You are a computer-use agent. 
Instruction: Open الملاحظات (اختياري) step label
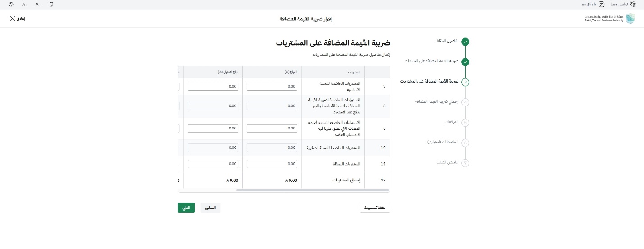(x=443, y=142)
